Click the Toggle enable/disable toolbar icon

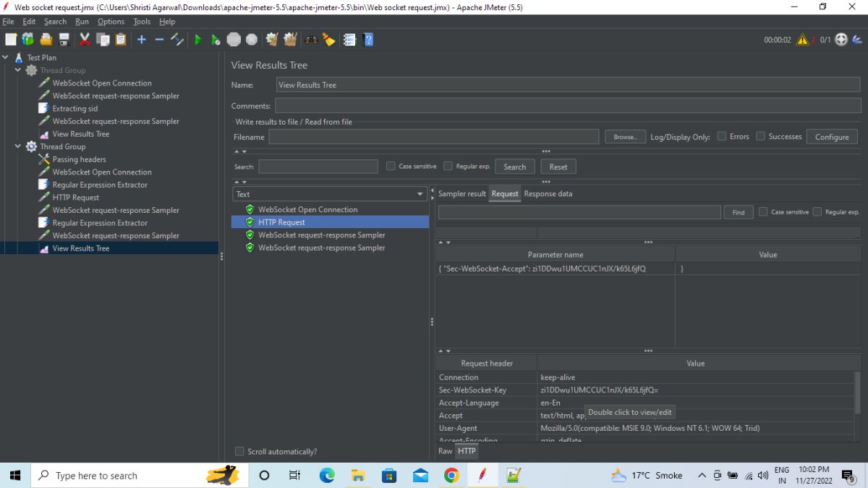click(x=177, y=40)
